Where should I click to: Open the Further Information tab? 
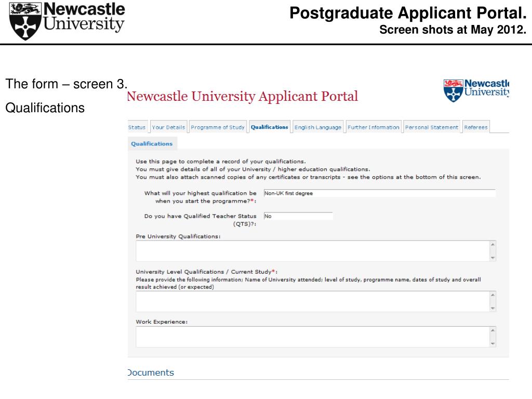[374, 127]
